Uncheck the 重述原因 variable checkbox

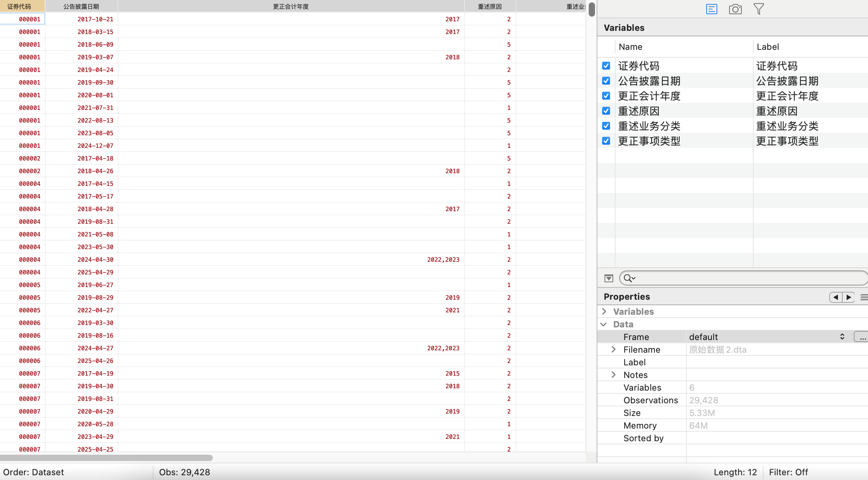(x=606, y=111)
